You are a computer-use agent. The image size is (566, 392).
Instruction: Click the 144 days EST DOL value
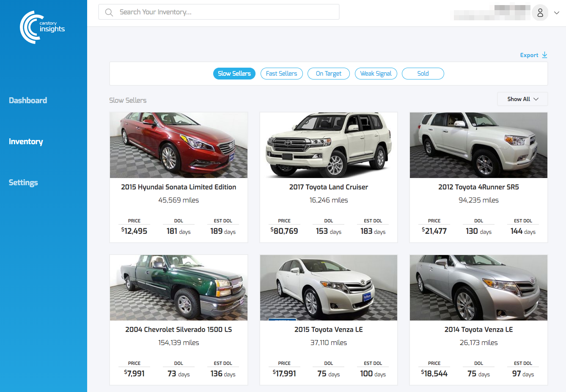click(523, 231)
